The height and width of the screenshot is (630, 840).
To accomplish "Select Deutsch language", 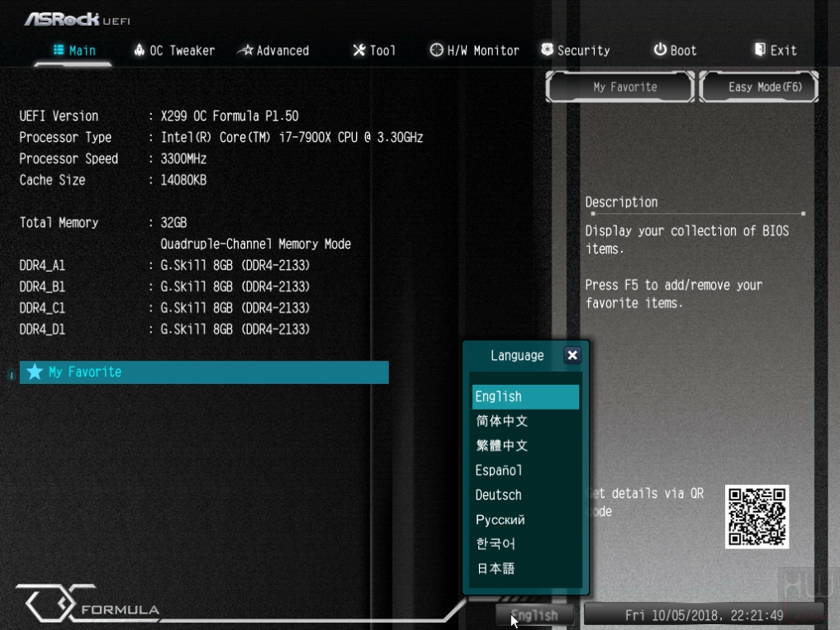I will coord(525,495).
